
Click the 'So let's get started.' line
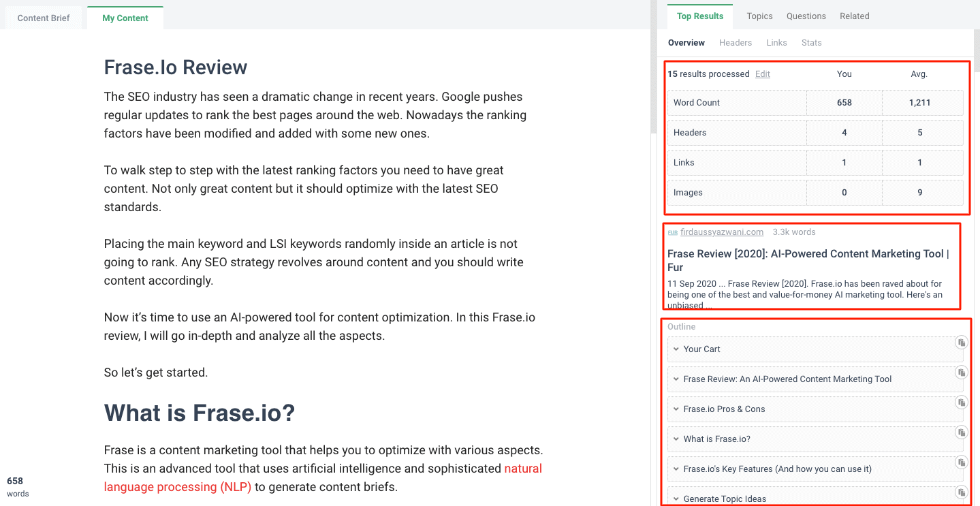pyautogui.click(x=156, y=373)
